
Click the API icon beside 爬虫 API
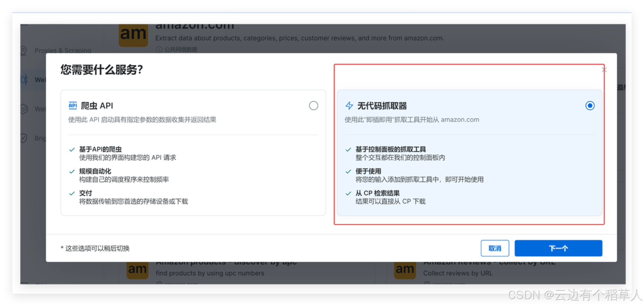(73, 106)
